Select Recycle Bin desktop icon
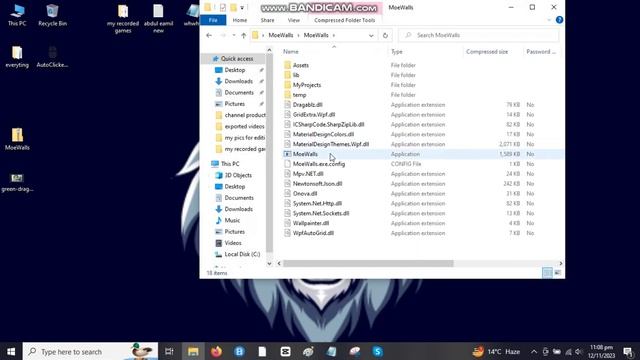 point(52,16)
